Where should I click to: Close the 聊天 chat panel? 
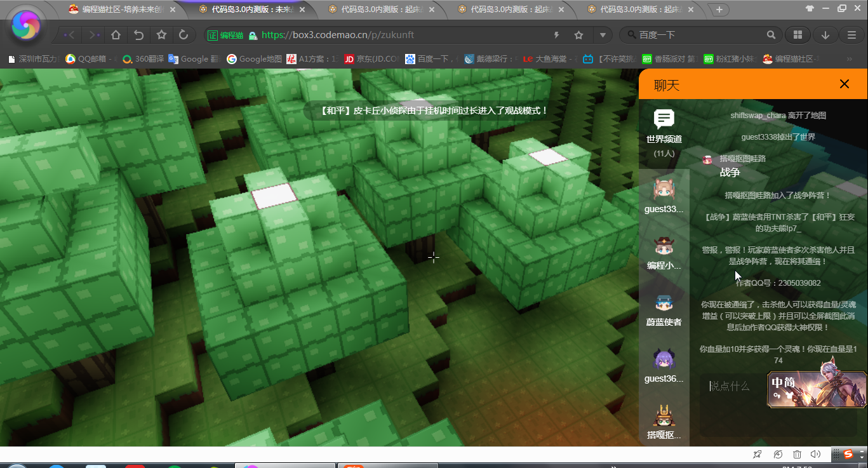click(844, 84)
